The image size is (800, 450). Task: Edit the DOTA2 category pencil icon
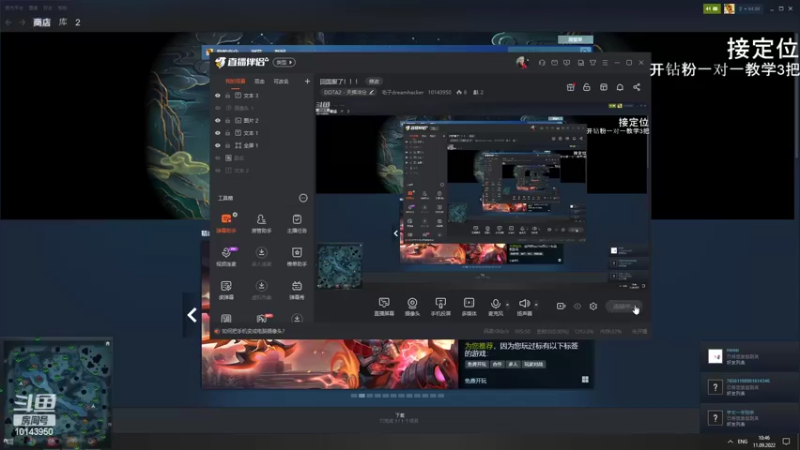click(371, 92)
